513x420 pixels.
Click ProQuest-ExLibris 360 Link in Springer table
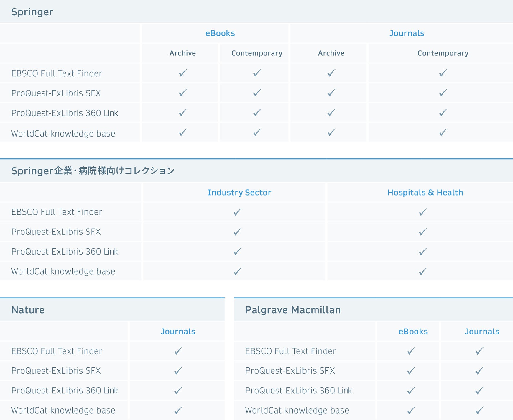[x=65, y=113]
